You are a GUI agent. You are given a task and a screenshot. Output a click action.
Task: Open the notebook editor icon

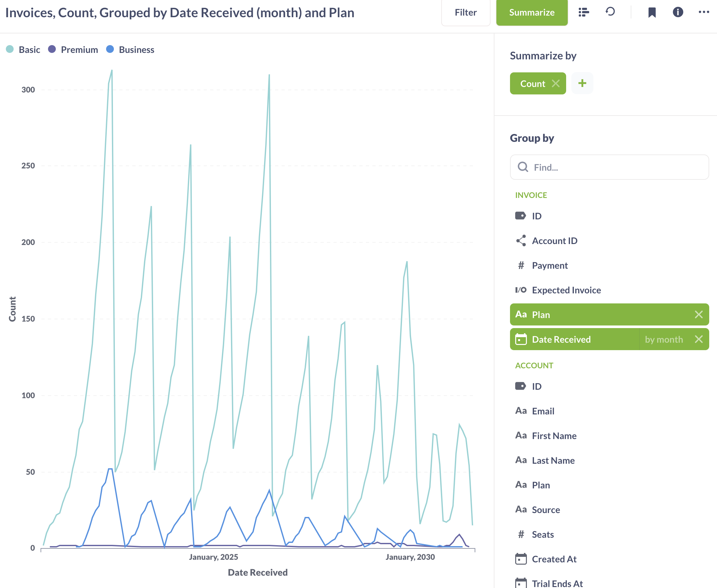pyautogui.click(x=583, y=12)
